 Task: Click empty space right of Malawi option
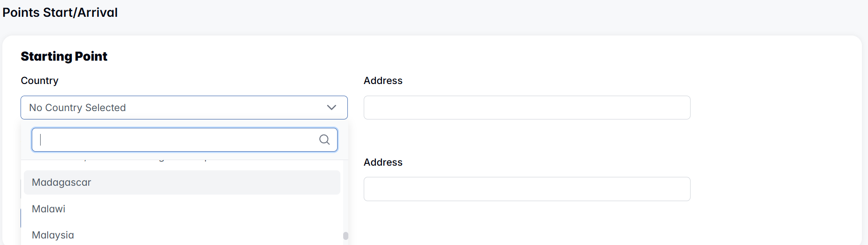point(210,209)
